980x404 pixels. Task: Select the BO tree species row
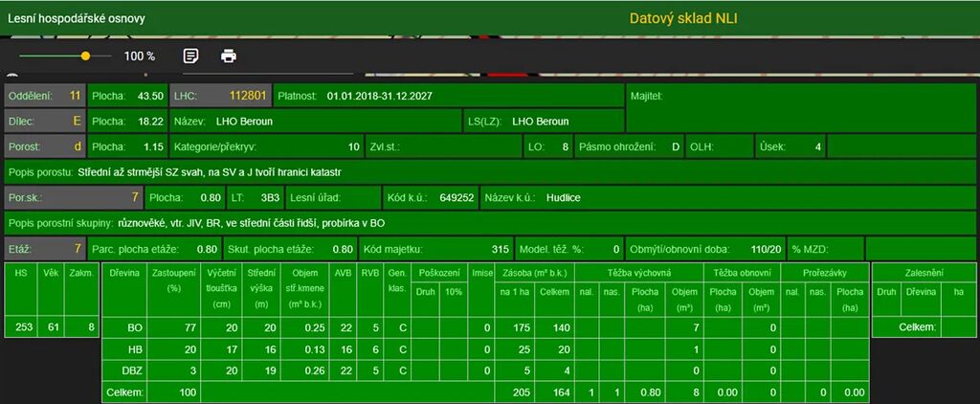point(134,327)
